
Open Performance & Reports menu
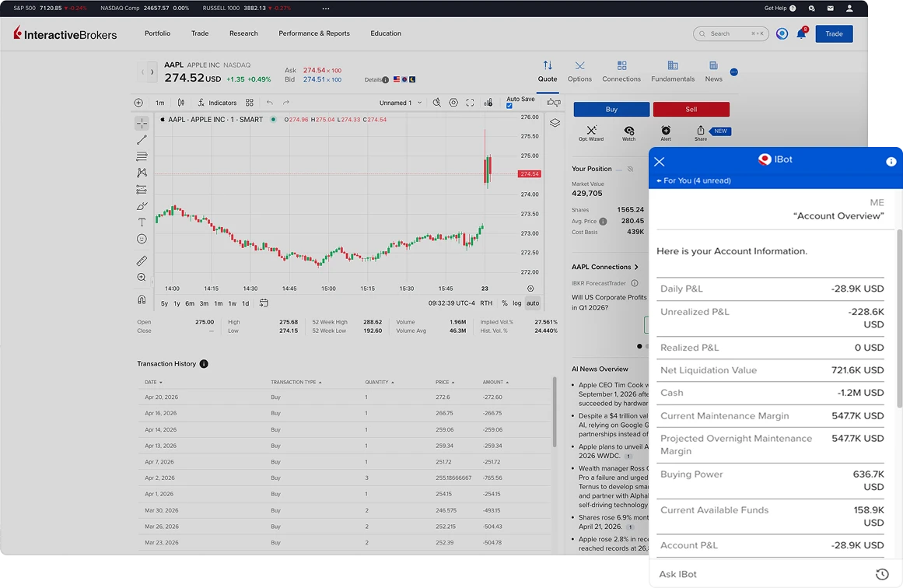click(x=314, y=33)
